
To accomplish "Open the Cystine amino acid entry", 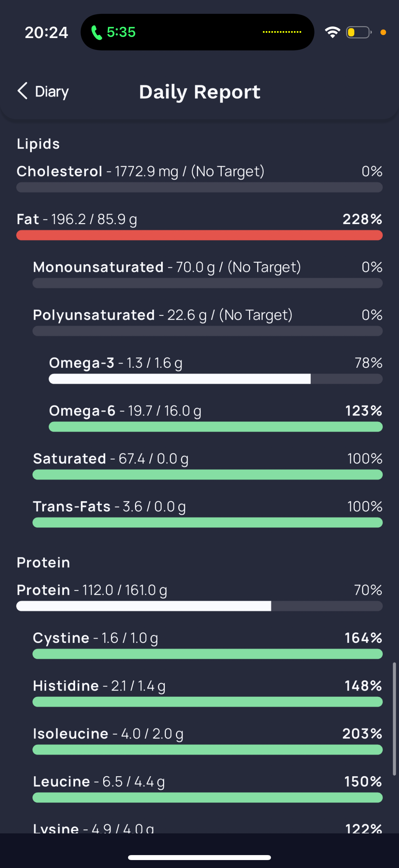I will point(207,644).
